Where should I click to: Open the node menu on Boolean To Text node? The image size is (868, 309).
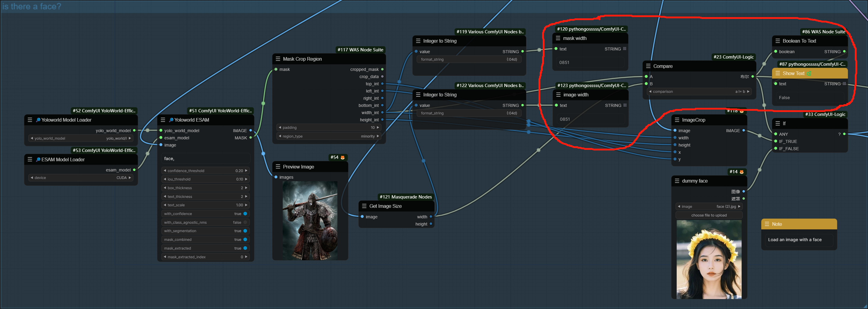click(x=778, y=41)
